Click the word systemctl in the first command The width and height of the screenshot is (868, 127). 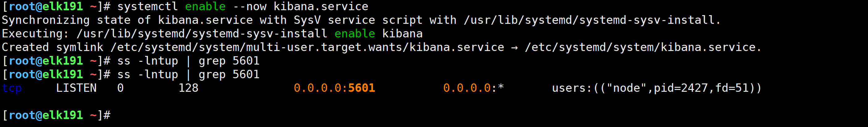tap(147, 6)
